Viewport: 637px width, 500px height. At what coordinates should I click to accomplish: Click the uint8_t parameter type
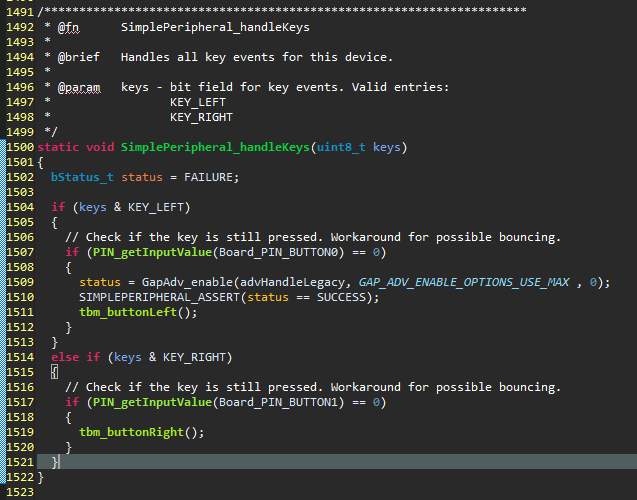click(341, 147)
